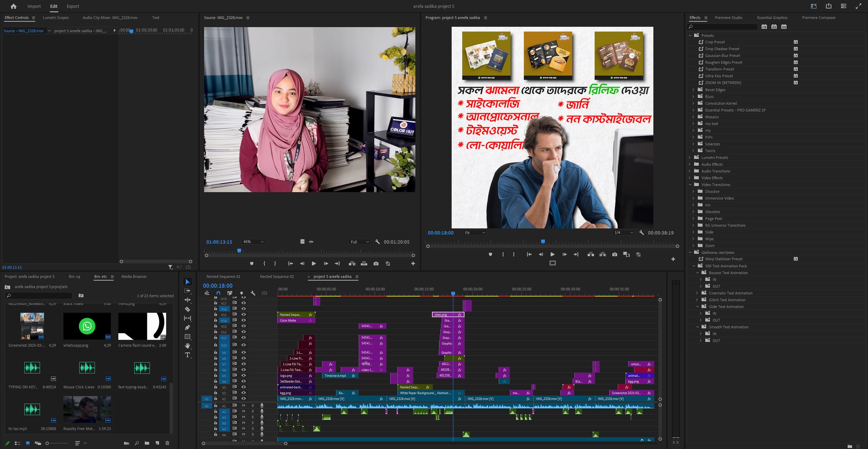Click New Item icon in Project panel
Screen dimensions: 868x449
click(157, 443)
